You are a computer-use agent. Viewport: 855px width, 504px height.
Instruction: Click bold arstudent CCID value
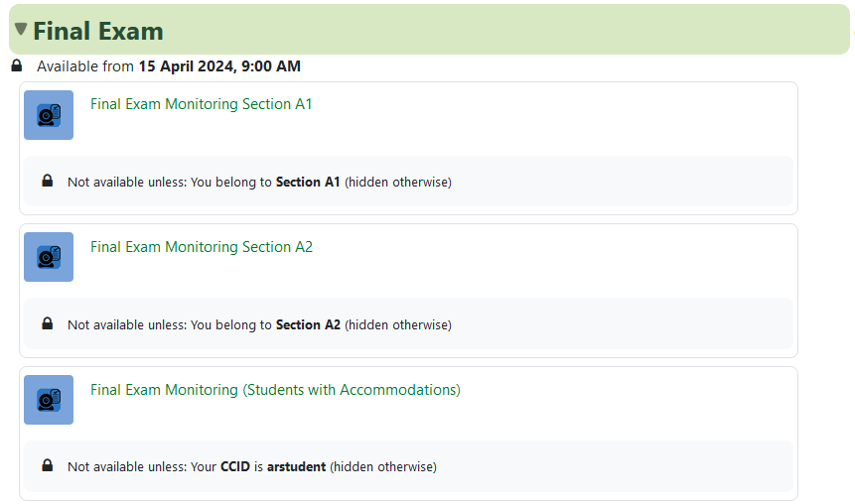click(296, 466)
